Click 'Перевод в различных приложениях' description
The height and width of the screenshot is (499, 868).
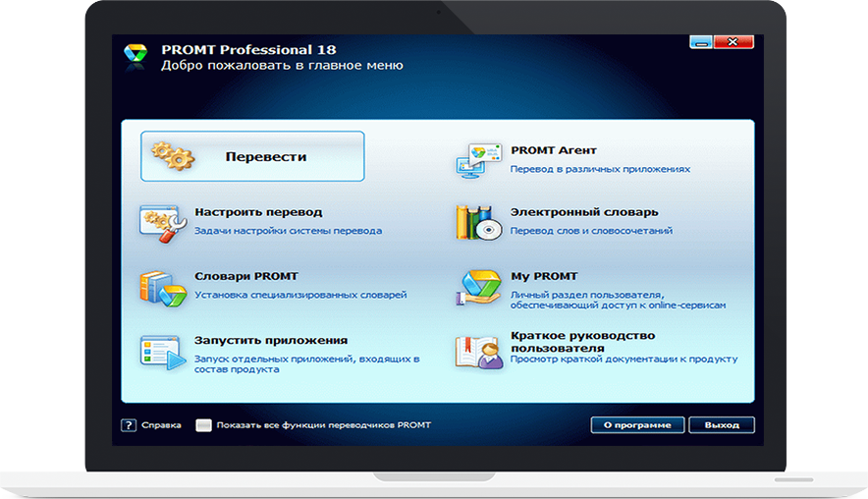(600, 169)
